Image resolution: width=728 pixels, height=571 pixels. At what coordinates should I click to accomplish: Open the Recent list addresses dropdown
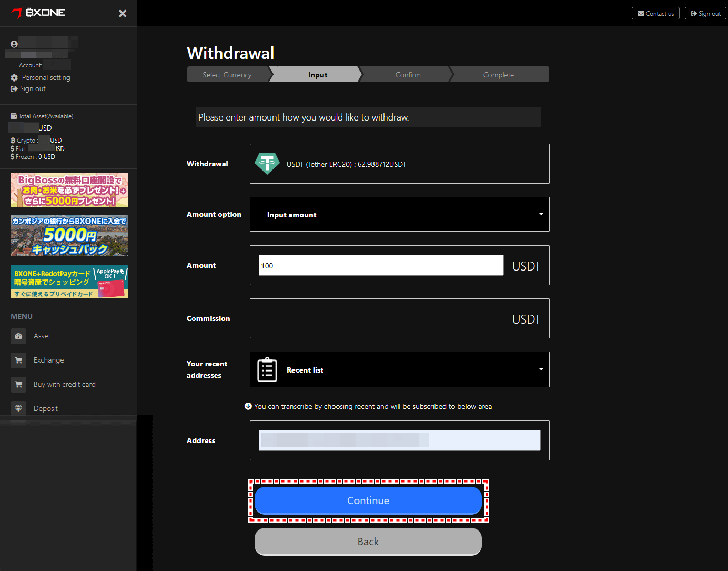point(400,369)
